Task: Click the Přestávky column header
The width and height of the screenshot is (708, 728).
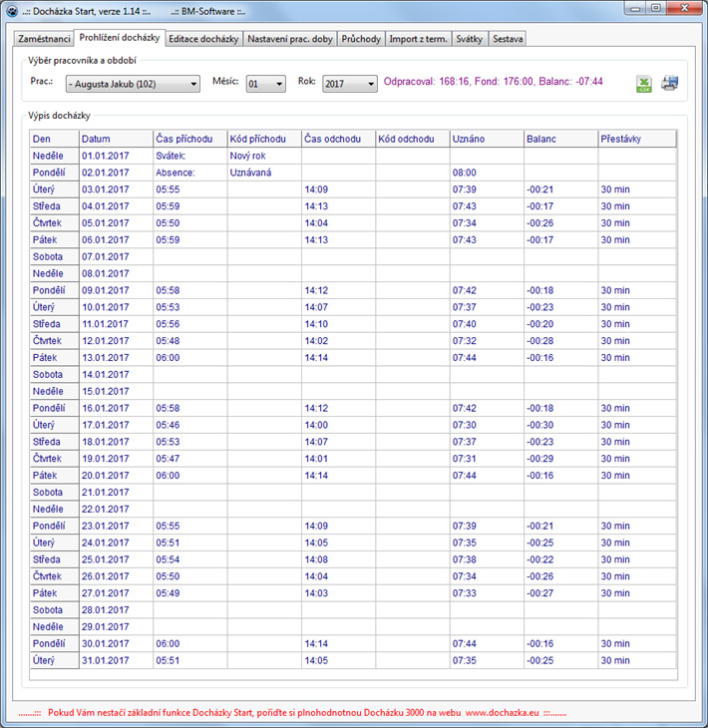Action: pyautogui.click(x=637, y=139)
